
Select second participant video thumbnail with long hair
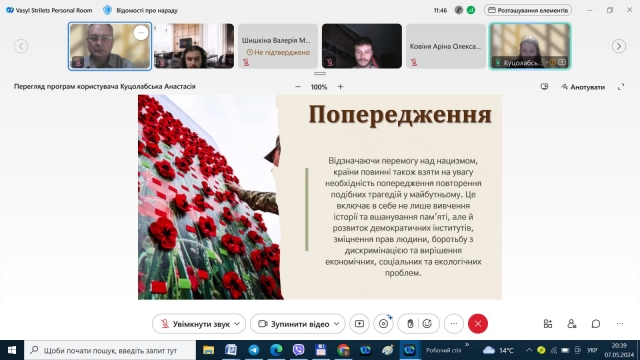pyautogui.click(x=194, y=46)
